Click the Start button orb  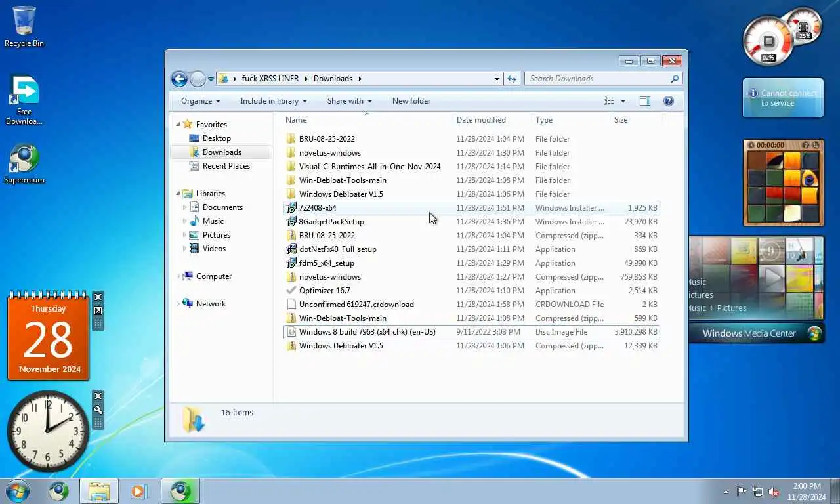[17, 491]
